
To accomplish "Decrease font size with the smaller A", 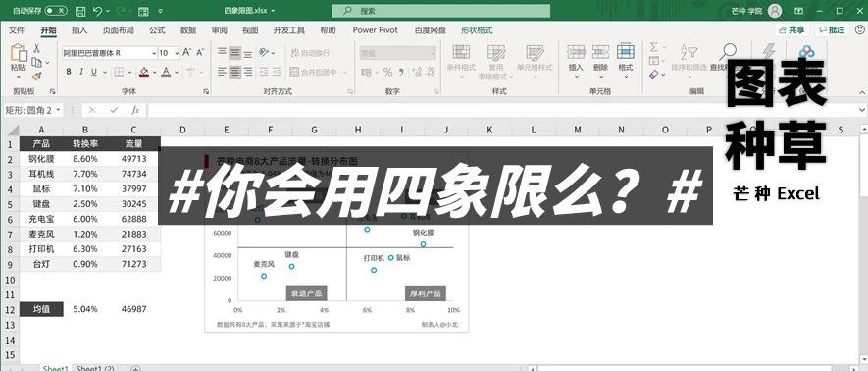I will pos(200,53).
